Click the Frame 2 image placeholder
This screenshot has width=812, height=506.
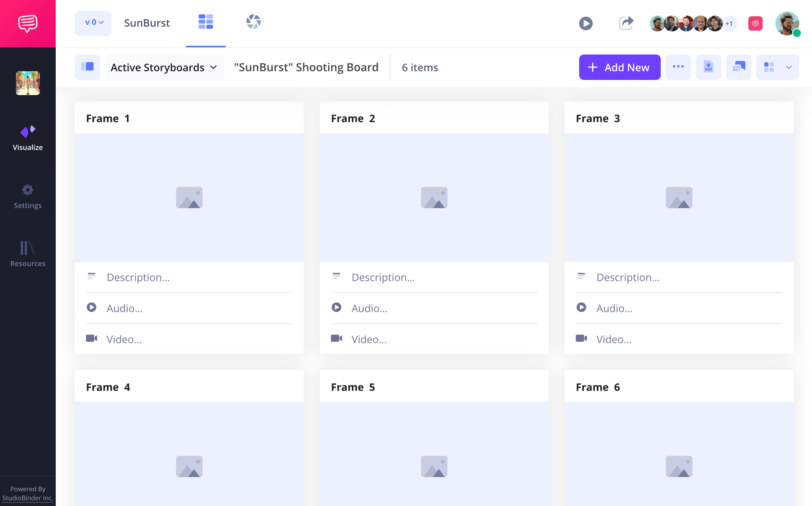pos(434,198)
